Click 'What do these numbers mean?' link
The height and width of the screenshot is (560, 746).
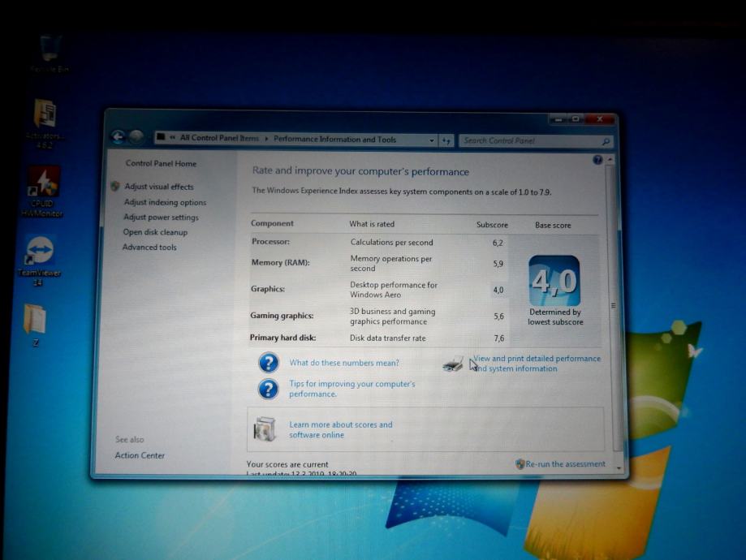344,363
